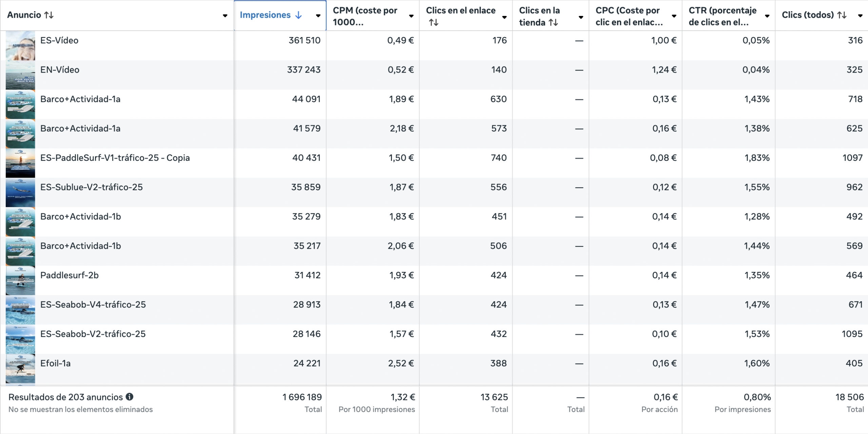Open the CTR column dropdown arrow
The width and height of the screenshot is (868, 434).
pyautogui.click(x=767, y=16)
